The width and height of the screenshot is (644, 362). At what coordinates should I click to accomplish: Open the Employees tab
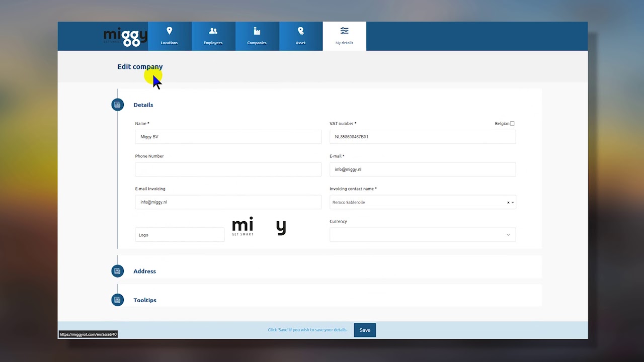(213, 36)
